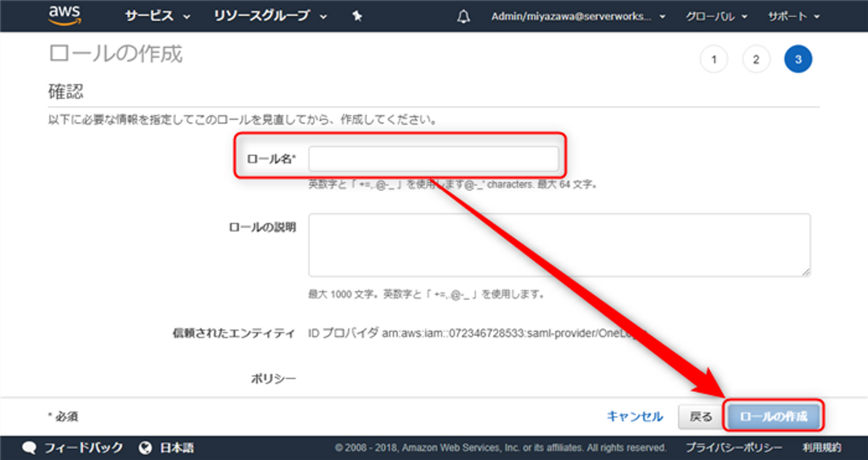868x460 pixels.
Task: Click the 信頼されたエンティティ label
Action: (234, 333)
